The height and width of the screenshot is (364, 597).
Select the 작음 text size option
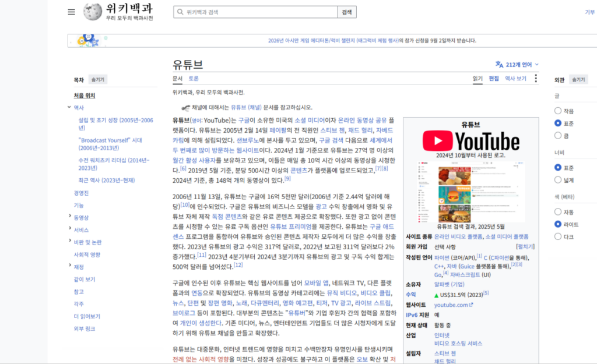(x=558, y=111)
